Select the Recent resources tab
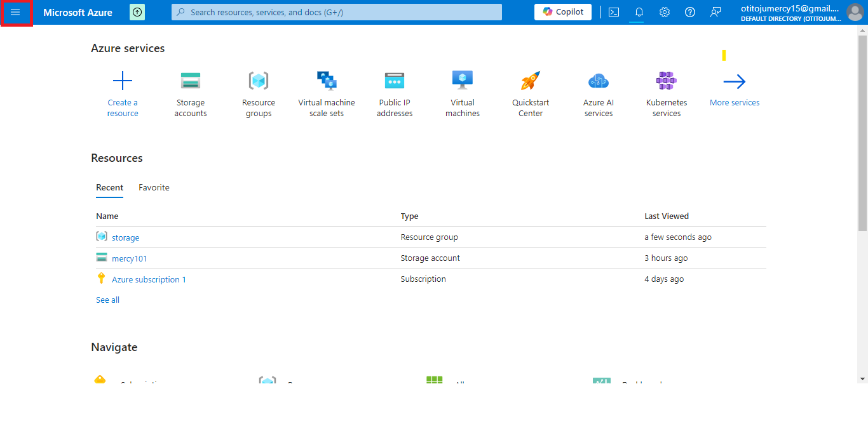868x424 pixels. coord(109,187)
